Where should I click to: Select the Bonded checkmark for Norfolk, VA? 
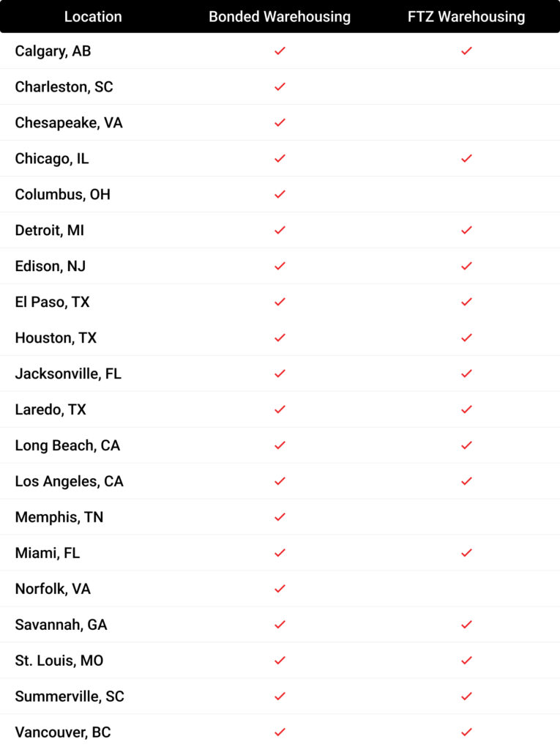280,589
